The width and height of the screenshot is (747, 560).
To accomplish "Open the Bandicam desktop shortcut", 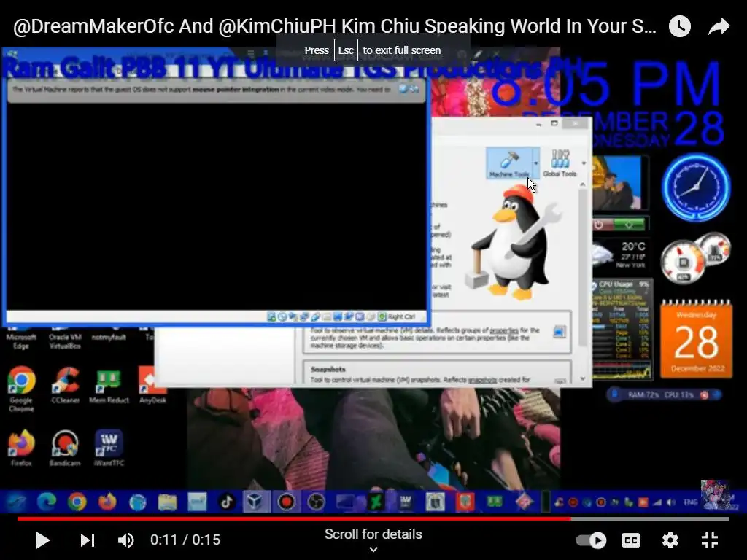I will coord(65,448).
